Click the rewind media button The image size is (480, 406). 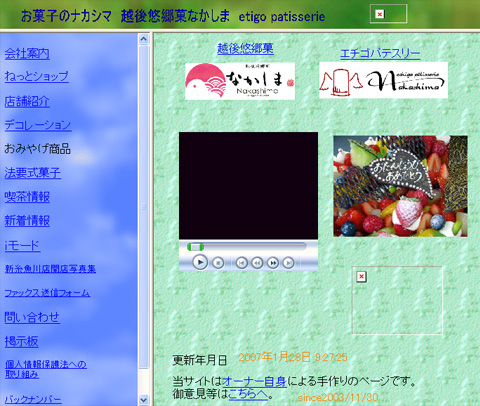click(257, 263)
